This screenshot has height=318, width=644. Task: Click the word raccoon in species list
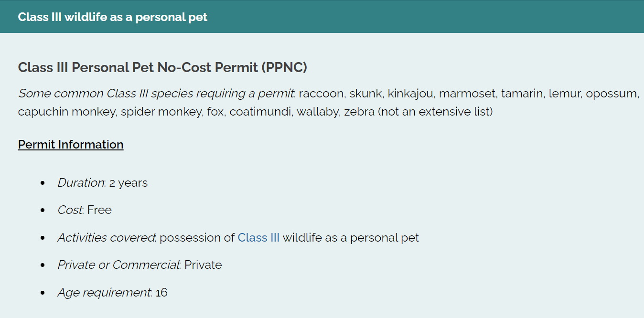click(321, 93)
